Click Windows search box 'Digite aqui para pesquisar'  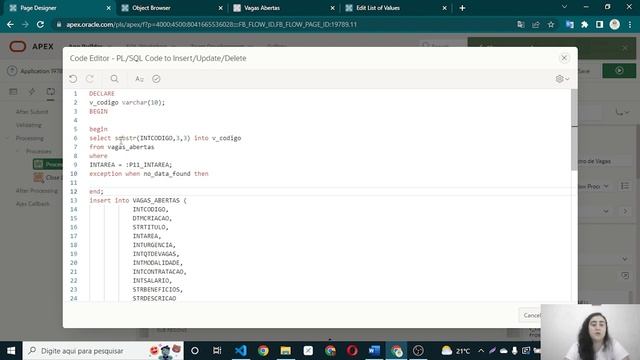coord(103,351)
